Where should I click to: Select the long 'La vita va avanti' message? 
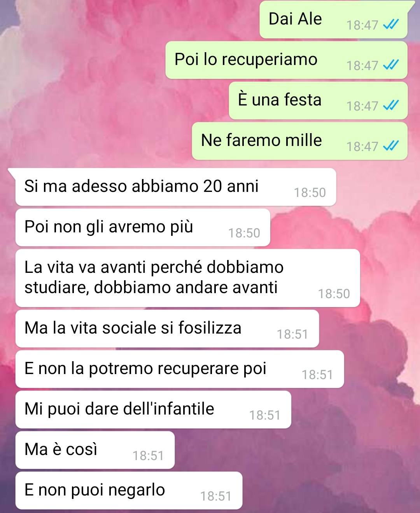pyautogui.click(x=187, y=278)
